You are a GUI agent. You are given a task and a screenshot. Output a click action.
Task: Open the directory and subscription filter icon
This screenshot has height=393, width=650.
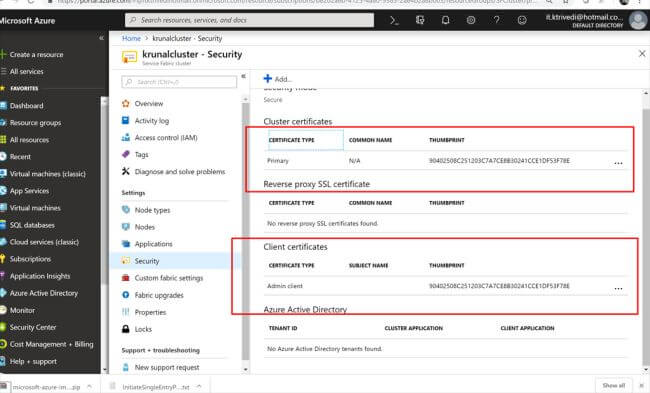click(x=420, y=20)
